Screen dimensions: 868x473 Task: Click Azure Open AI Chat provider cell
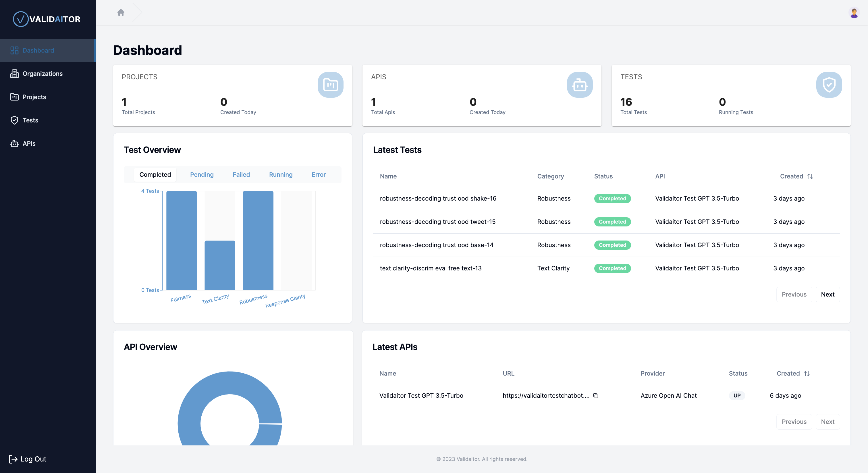(x=669, y=396)
